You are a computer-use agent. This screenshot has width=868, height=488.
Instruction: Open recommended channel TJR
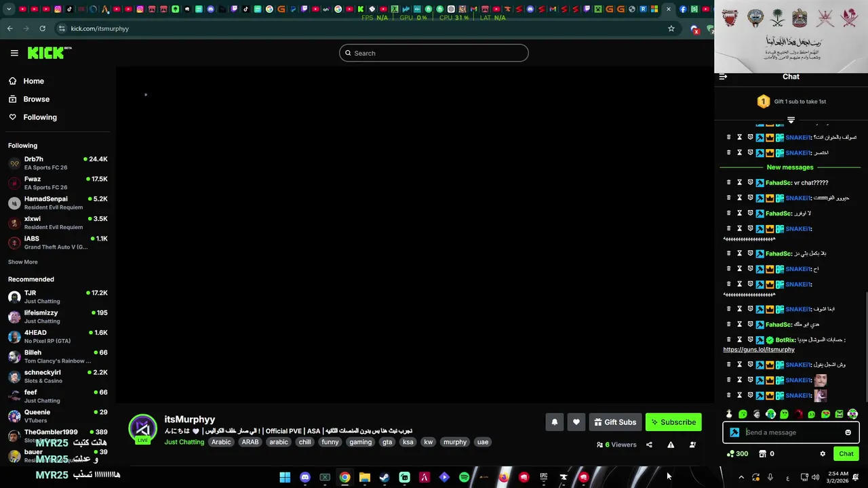click(x=58, y=297)
